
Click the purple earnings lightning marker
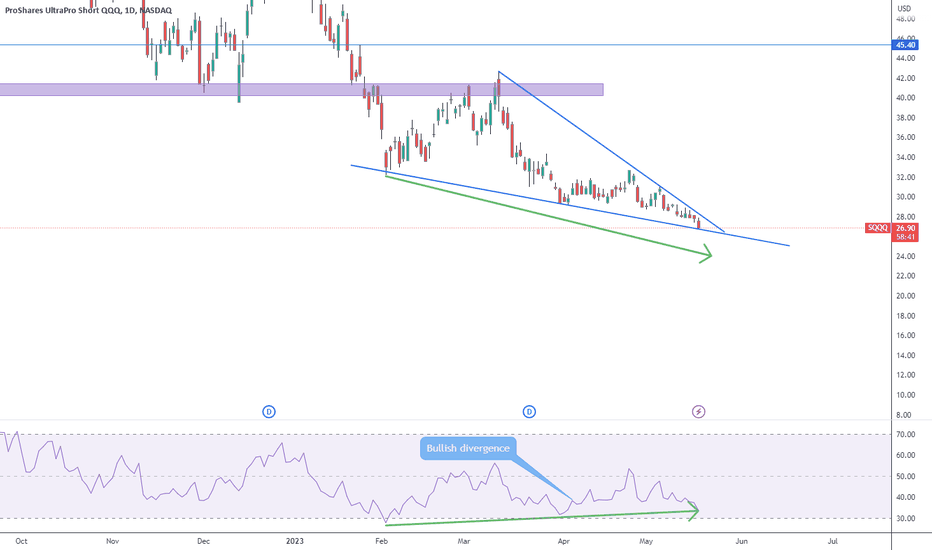pos(698,411)
